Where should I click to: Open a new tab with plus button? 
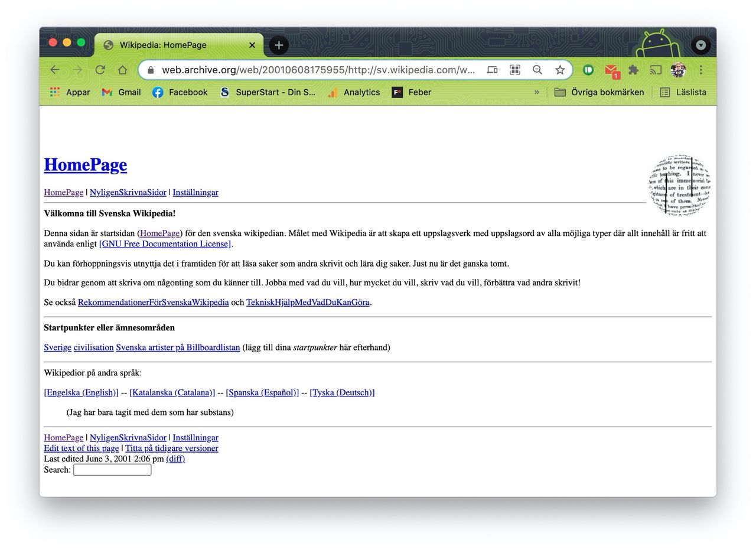[x=279, y=45]
